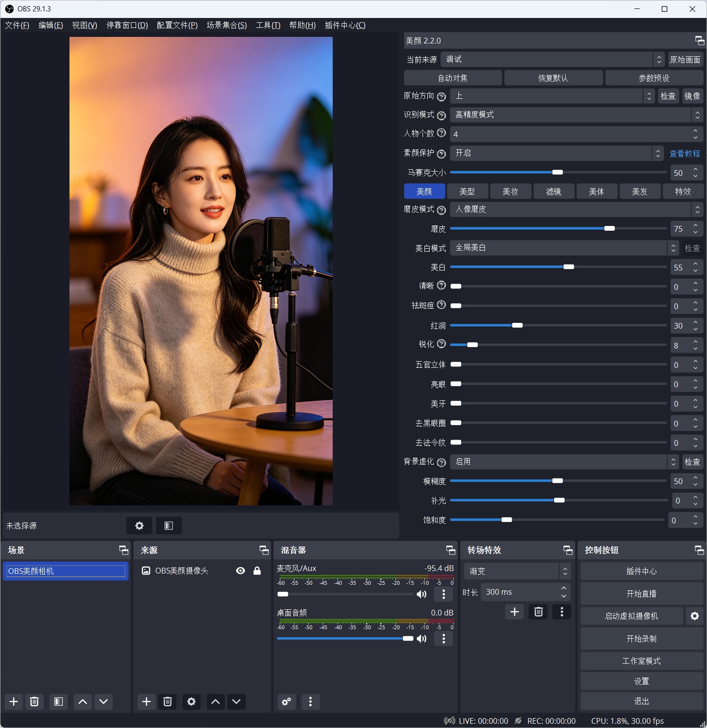Move the source up with arrow icon
The image size is (707, 728).
point(215,702)
